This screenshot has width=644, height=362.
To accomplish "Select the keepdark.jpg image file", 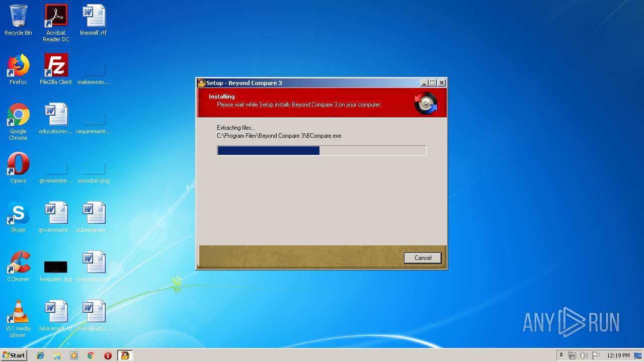I will (x=56, y=270).
